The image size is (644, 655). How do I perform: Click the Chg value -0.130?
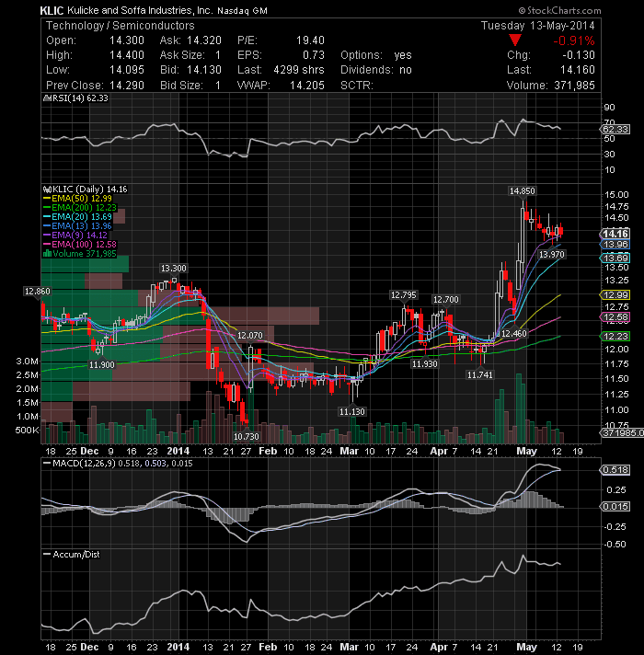point(579,55)
